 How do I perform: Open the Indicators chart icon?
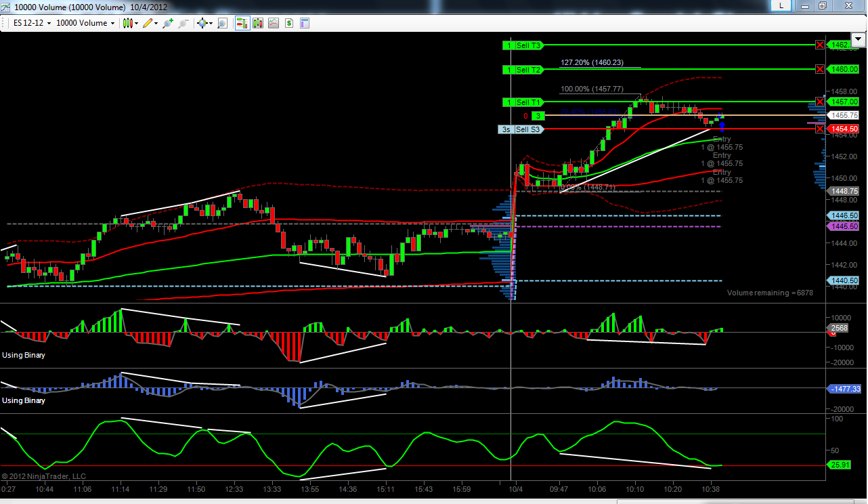pos(273,23)
